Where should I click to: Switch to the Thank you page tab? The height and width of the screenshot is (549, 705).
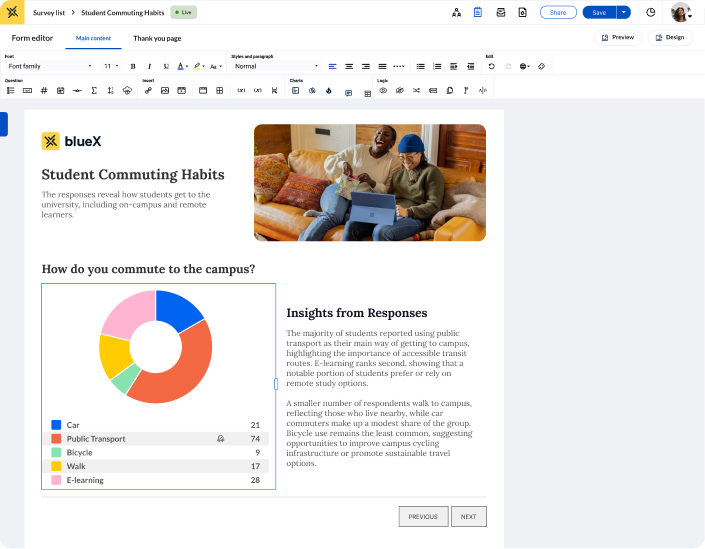pos(157,38)
